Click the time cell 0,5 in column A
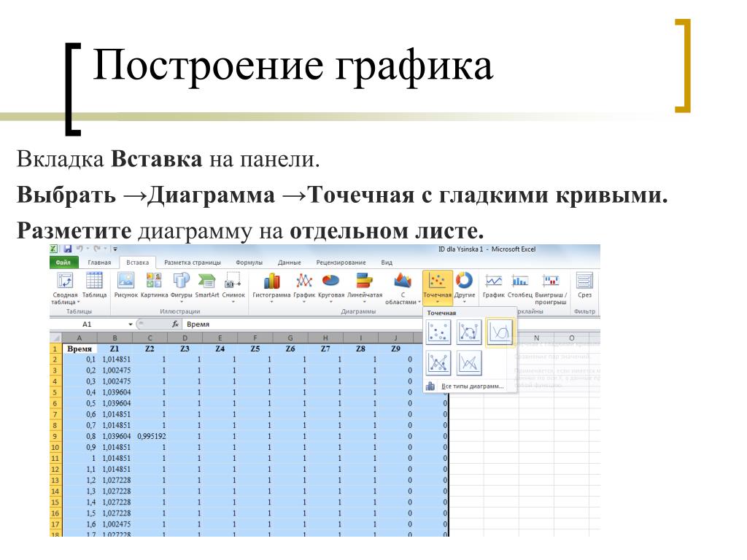Viewport: 747px width, 560px height. (80, 403)
